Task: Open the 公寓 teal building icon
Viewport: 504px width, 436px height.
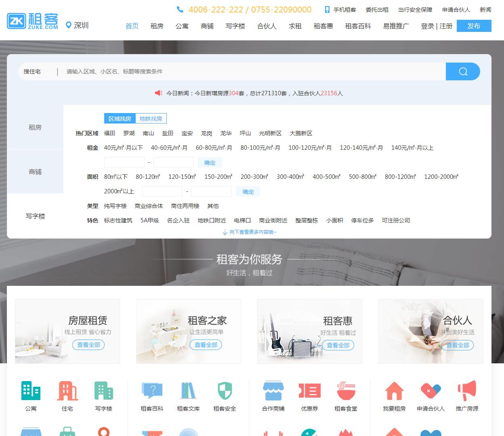Action: pos(31,390)
